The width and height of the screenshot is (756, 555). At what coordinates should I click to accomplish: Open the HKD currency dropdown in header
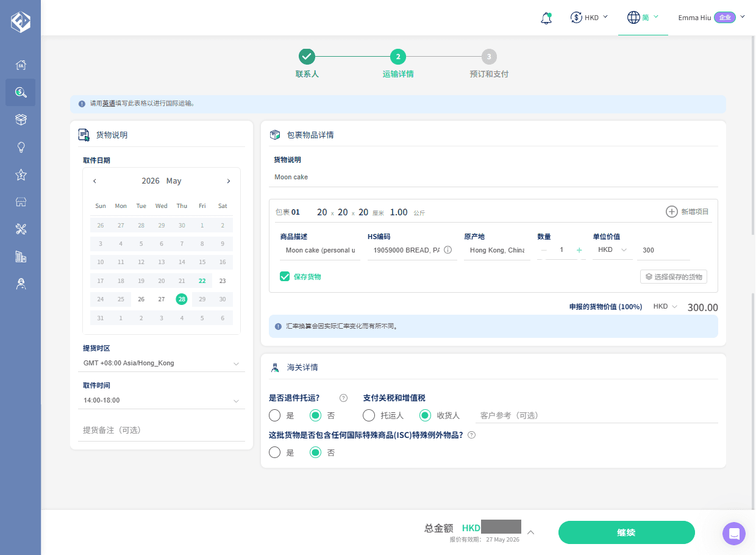point(590,18)
